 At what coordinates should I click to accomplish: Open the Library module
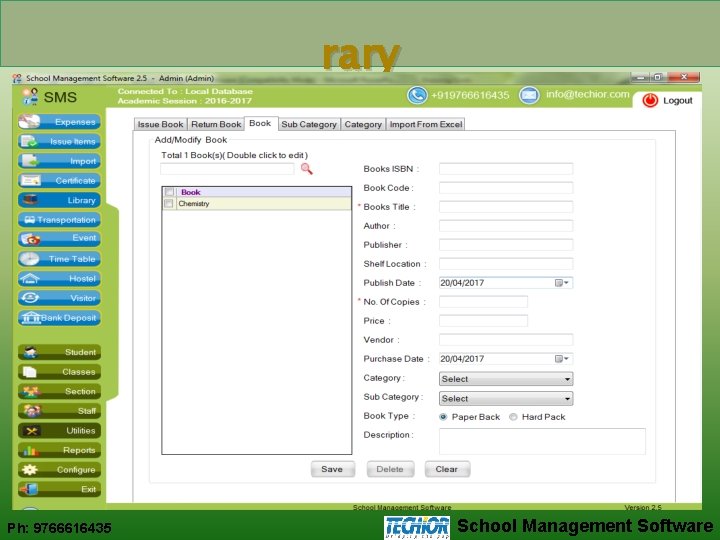(59, 200)
